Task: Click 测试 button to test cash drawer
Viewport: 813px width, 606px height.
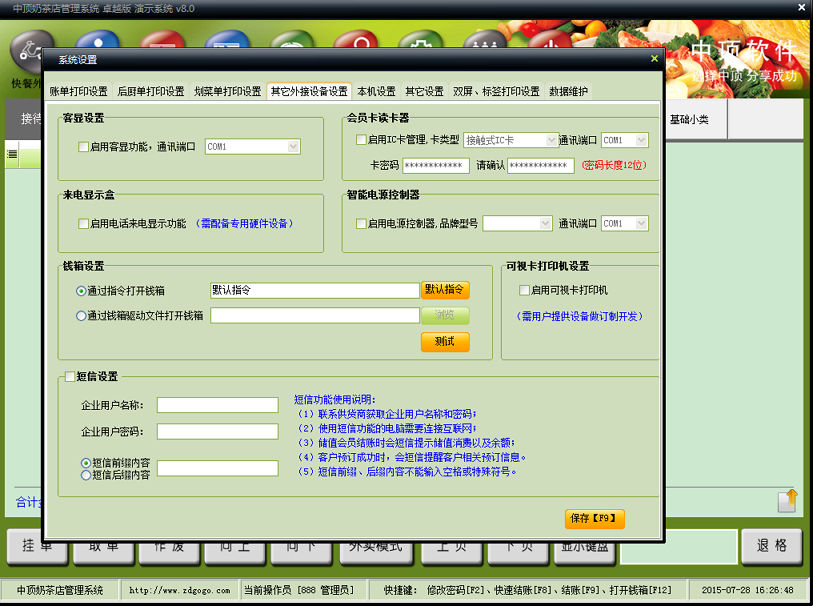Action: [445, 342]
